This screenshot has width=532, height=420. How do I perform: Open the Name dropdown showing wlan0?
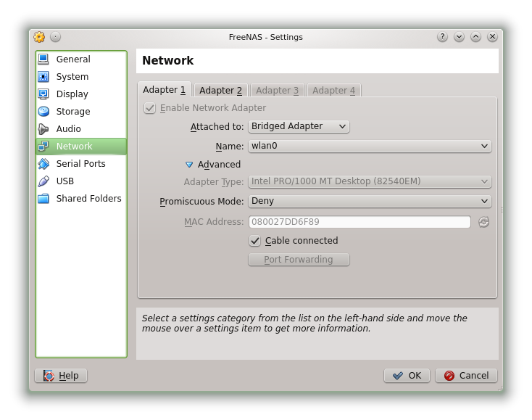[x=370, y=146]
